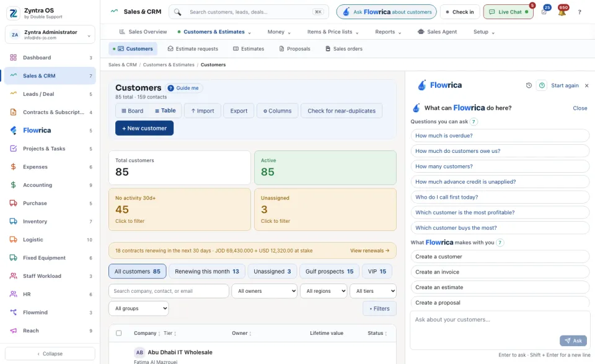This screenshot has width=595, height=364.
Task: Click the help question mark icon
Action: tap(580, 12)
